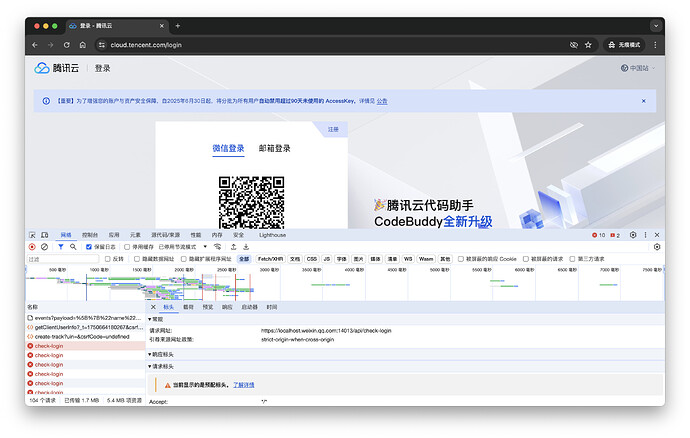Open network search with magnifier icon
690x438 pixels.
[73, 247]
